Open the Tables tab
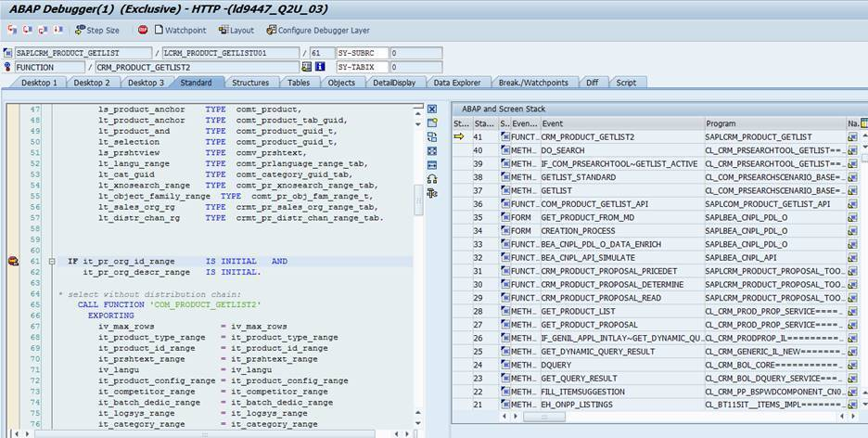This screenshot has width=868, height=438. click(299, 83)
